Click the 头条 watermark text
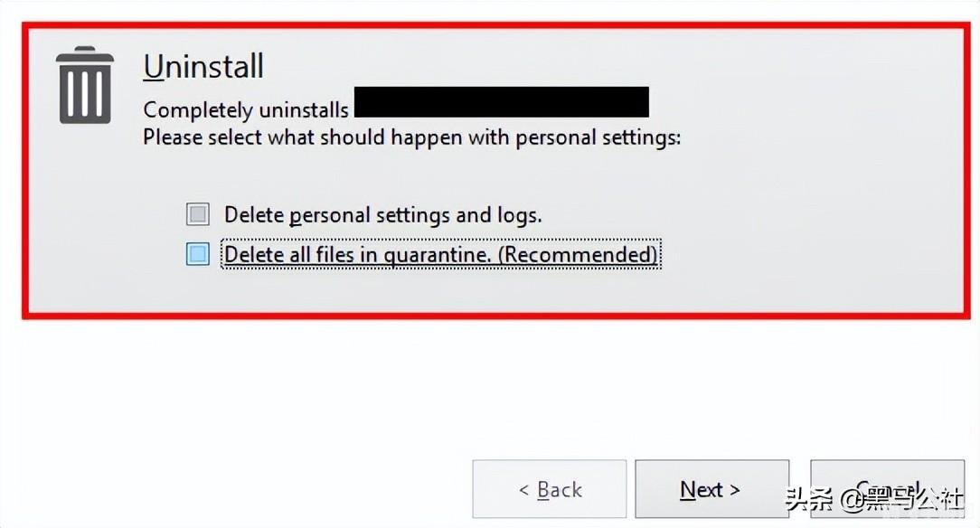Viewport: 980px width, 528px height. click(x=807, y=500)
